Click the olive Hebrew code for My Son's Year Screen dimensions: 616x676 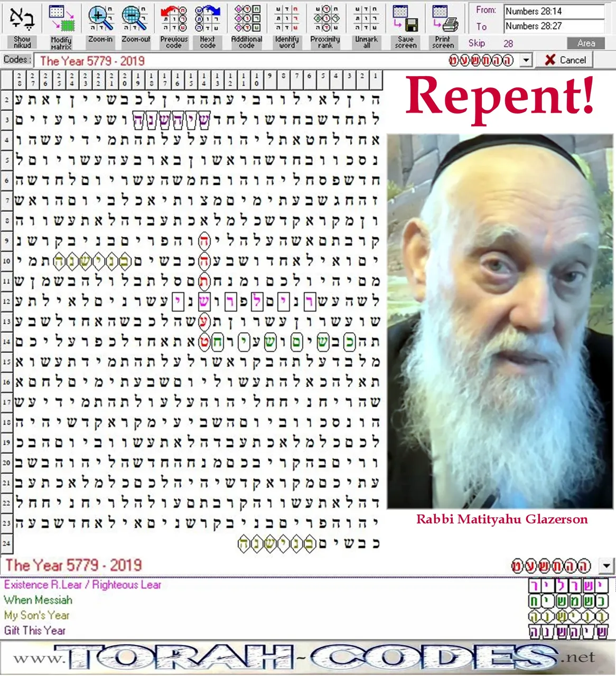tap(569, 616)
